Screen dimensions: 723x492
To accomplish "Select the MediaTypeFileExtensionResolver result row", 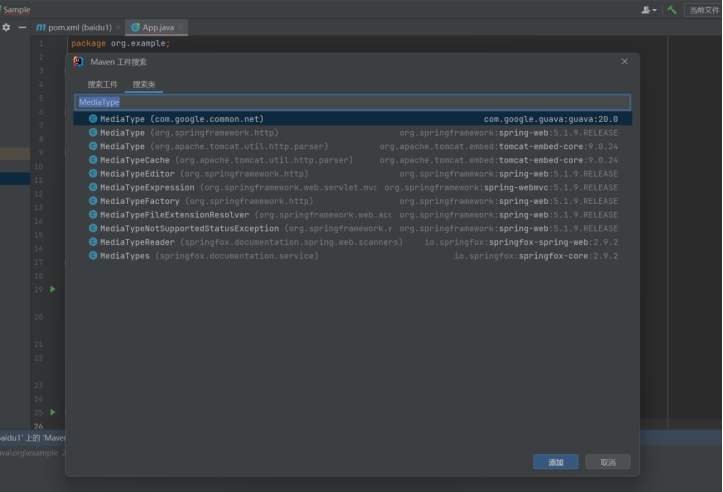I will click(x=352, y=215).
